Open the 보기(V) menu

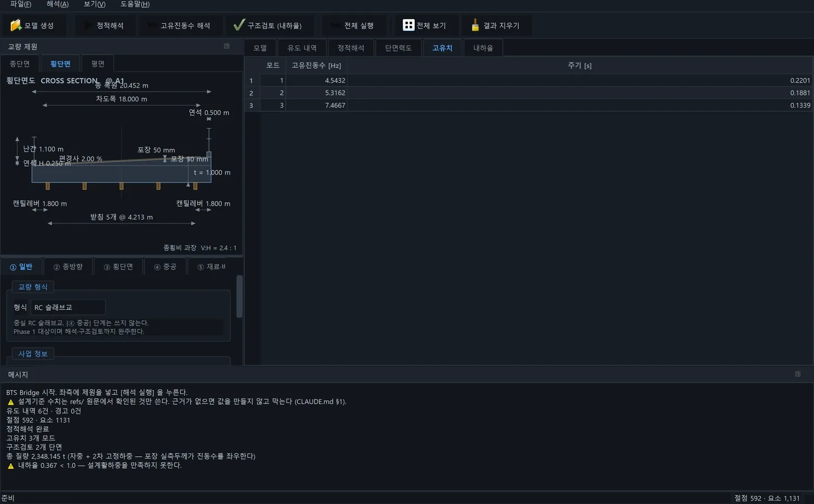pyautogui.click(x=94, y=4)
